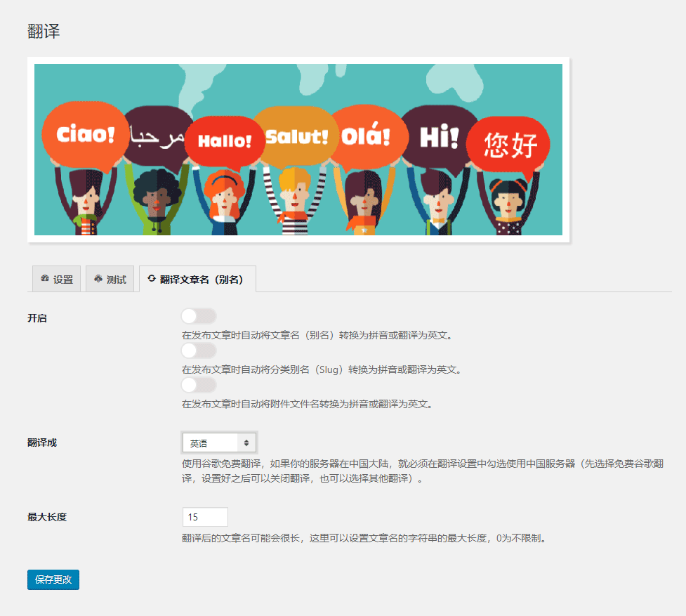Click the multilingual greetings banner image
Screen dimensions: 686x616
(x=298, y=150)
